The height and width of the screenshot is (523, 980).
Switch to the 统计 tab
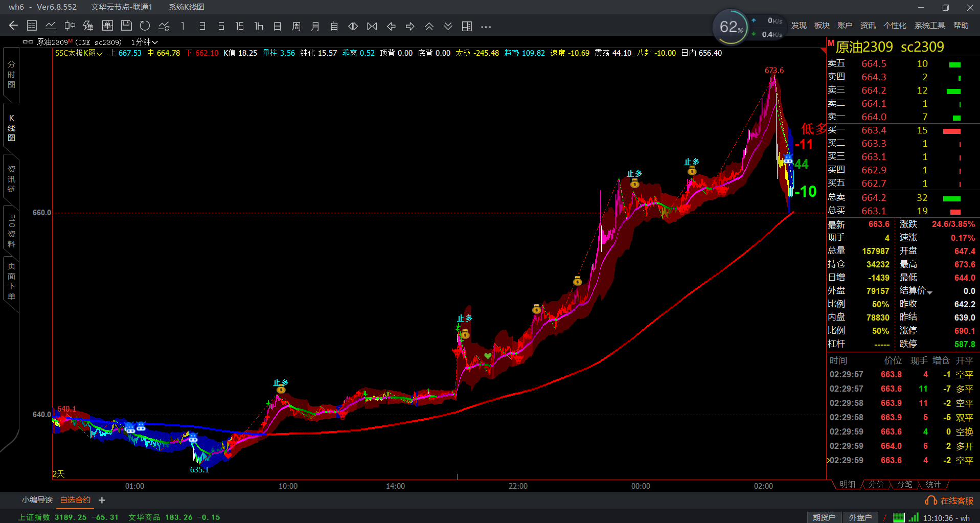click(x=933, y=484)
